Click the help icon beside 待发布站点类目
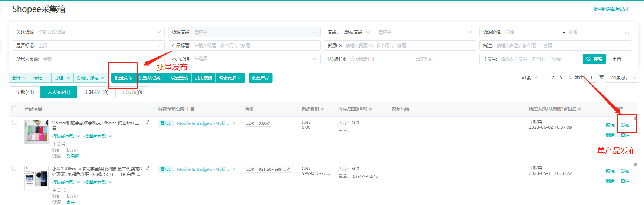Image resolution: width=644 pixels, height=205 pixels. 193,109
